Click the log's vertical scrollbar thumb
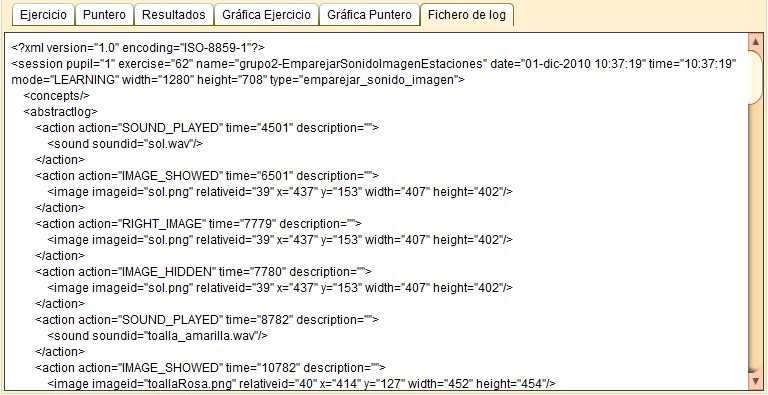The image size is (768, 395). pos(756,77)
